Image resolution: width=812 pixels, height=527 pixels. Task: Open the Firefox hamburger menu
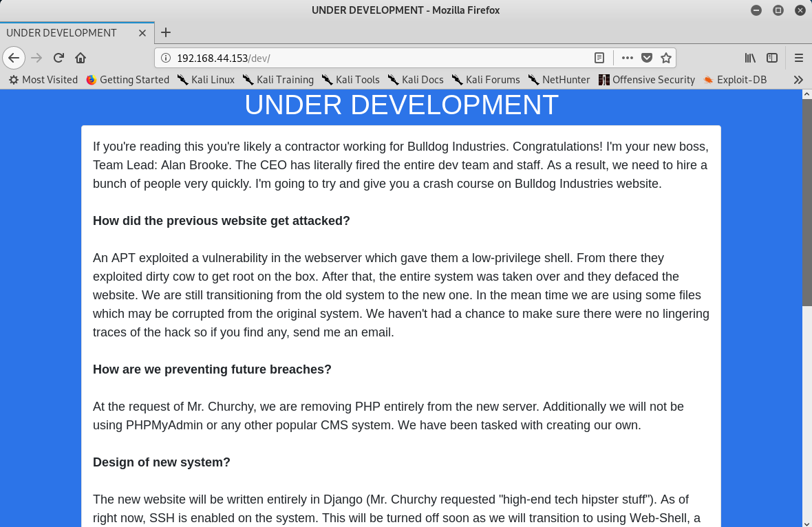click(798, 58)
